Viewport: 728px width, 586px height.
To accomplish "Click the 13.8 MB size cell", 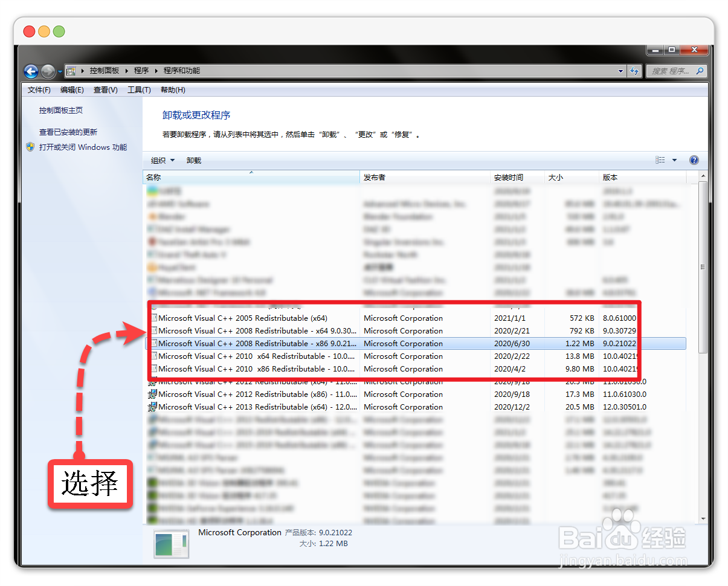I will [x=580, y=356].
